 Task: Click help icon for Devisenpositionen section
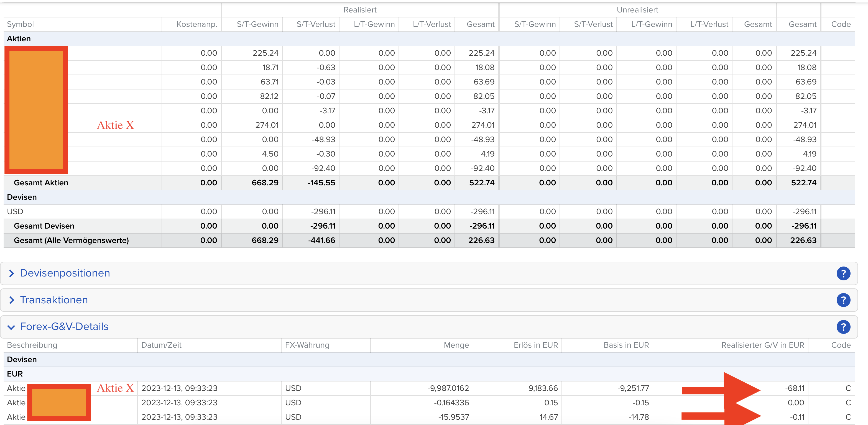coord(843,273)
